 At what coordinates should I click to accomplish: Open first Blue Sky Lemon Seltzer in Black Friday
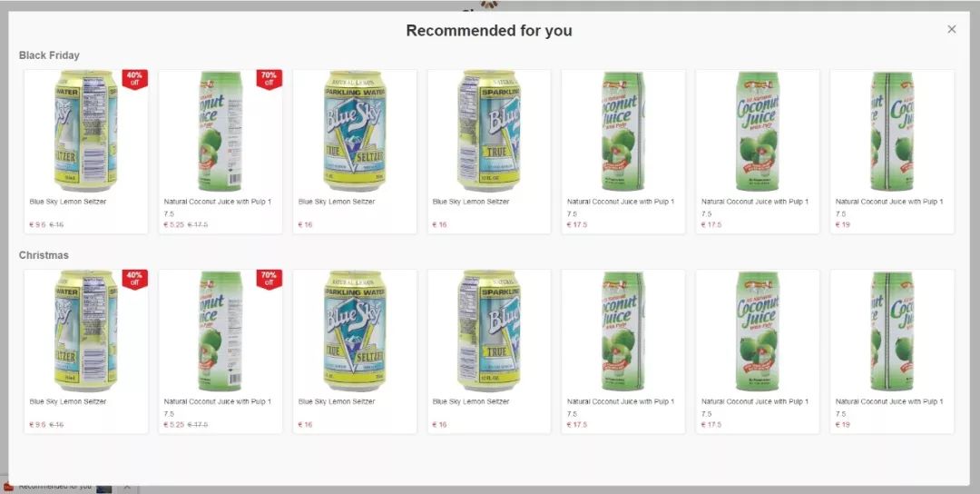point(85,131)
